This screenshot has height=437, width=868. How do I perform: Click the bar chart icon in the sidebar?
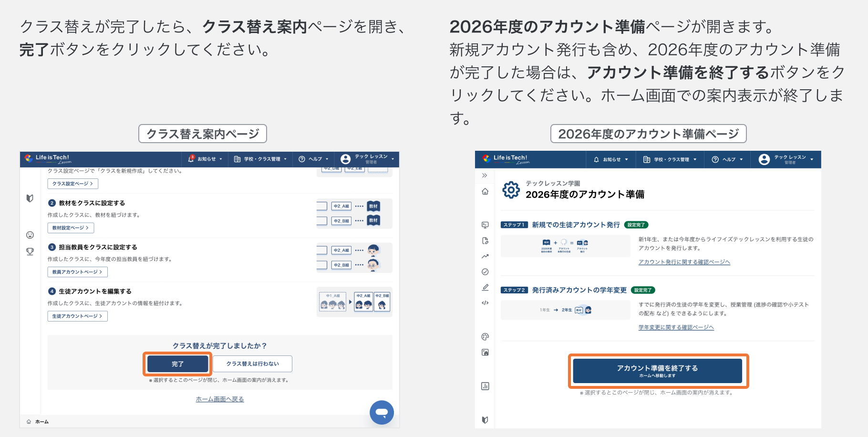[x=485, y=386]
